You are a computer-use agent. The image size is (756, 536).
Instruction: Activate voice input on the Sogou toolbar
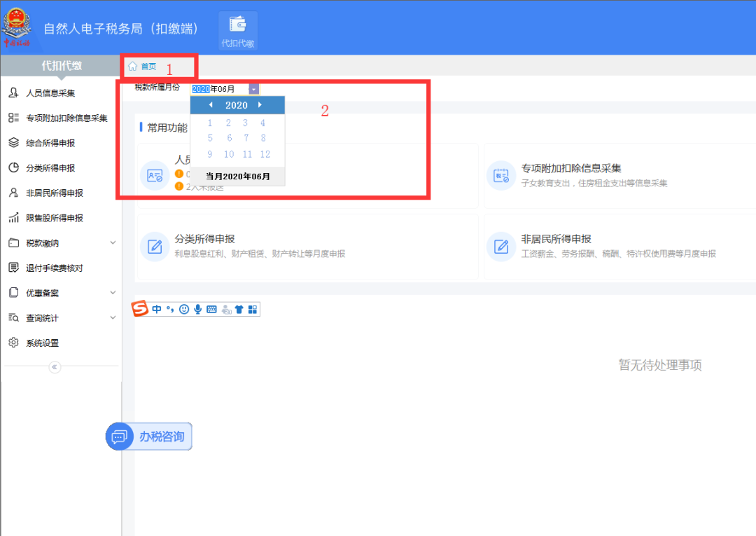(197, 309)
